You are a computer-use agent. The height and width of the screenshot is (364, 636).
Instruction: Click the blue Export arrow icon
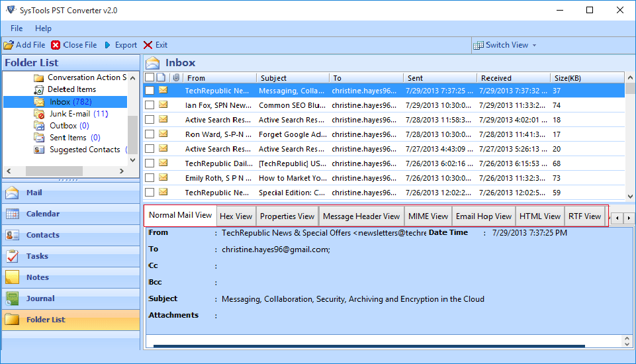[107, 45]
